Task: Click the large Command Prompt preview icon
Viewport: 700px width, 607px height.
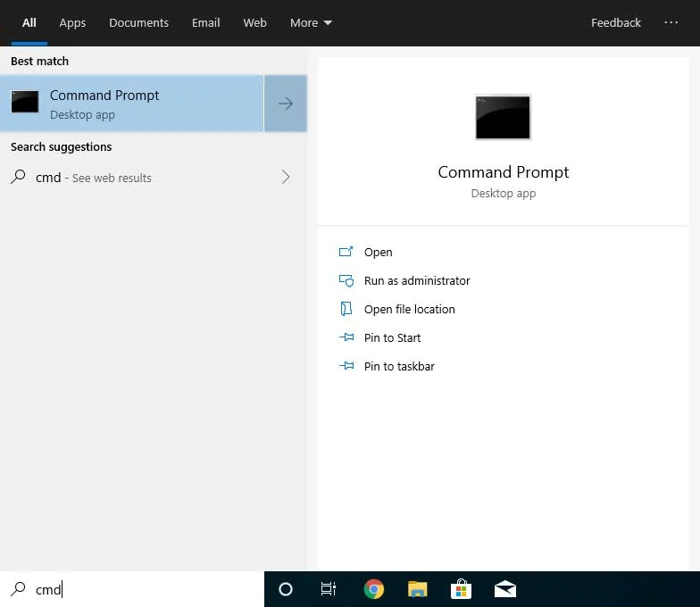Action: tap(503, 117)
